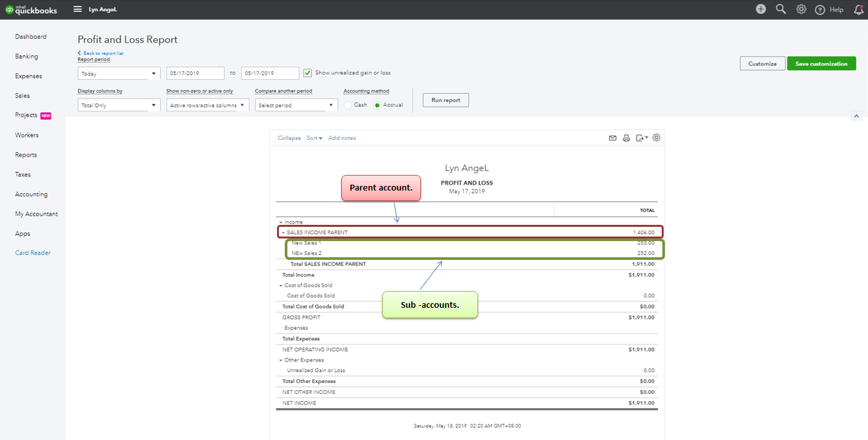The width and height of the screenshot is (868, 440).
Task: Toggle Show unrealized gain or loss checkbox
Action: [307, 73]
